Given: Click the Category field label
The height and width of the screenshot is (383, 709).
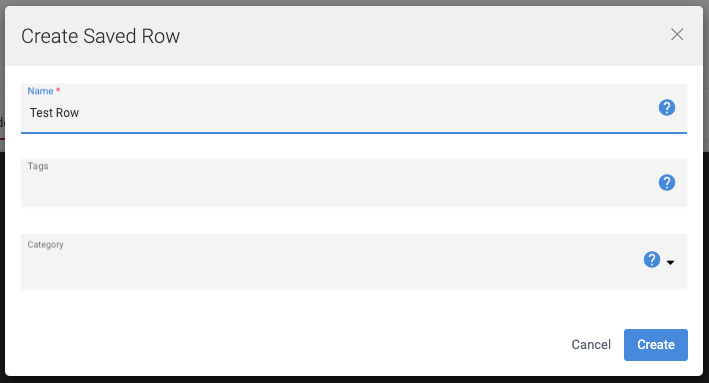Looking at the screenshot, I should point(45,245).
